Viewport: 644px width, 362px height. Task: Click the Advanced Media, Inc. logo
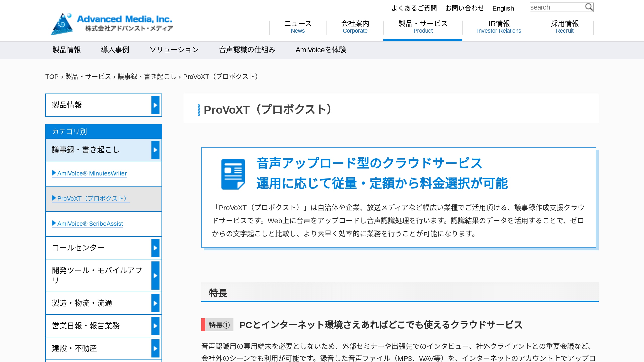click(112, 24)
